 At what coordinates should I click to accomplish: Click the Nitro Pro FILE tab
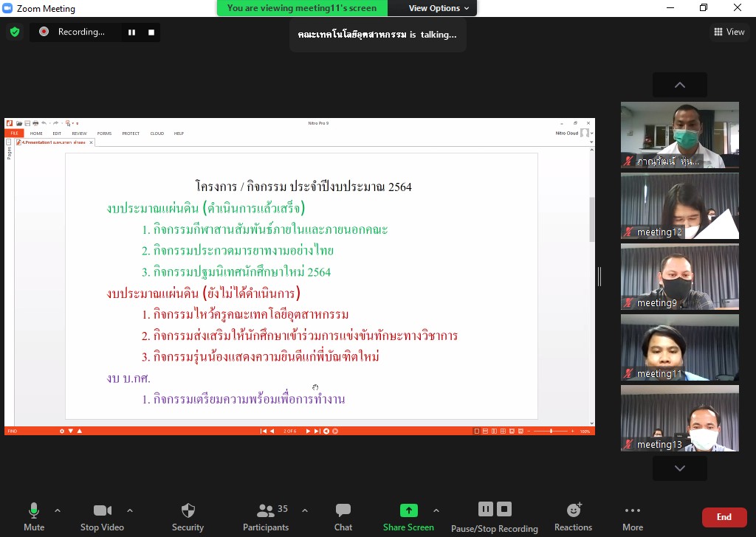(14, 134)
